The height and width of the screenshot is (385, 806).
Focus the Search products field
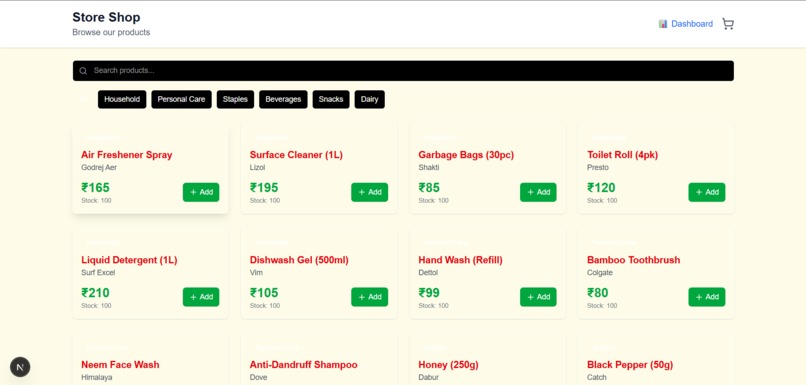(x=403, y=71)
